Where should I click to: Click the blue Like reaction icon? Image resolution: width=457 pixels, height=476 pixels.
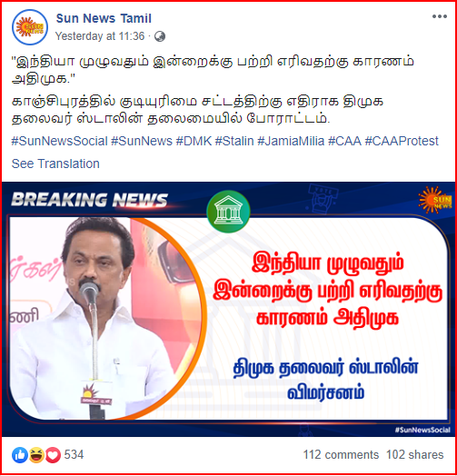20,455
